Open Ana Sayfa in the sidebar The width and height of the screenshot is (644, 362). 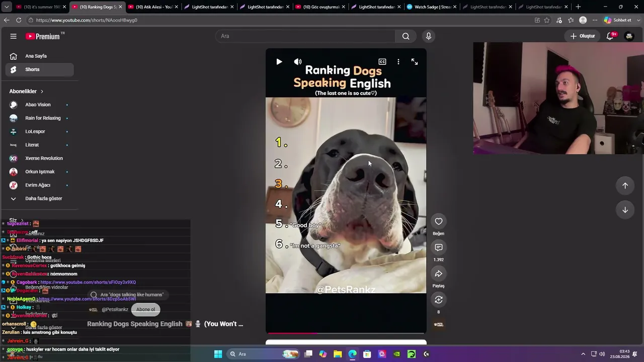click(x=39, y=56)
